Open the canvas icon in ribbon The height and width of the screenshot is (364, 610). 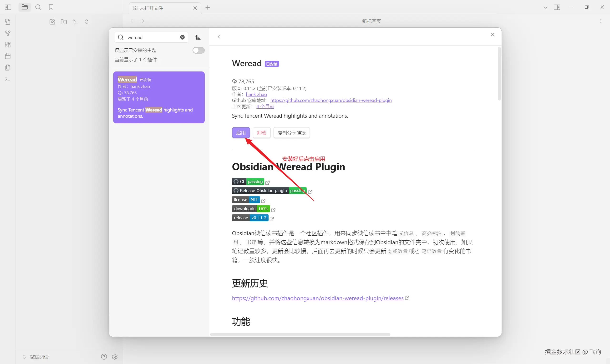(x=8, y=45)
